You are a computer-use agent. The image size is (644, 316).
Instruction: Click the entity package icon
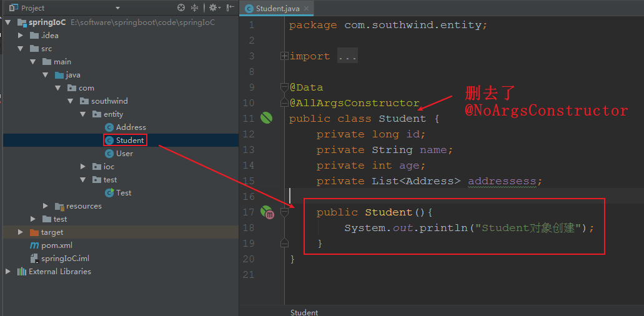click(x=97, y=114)
